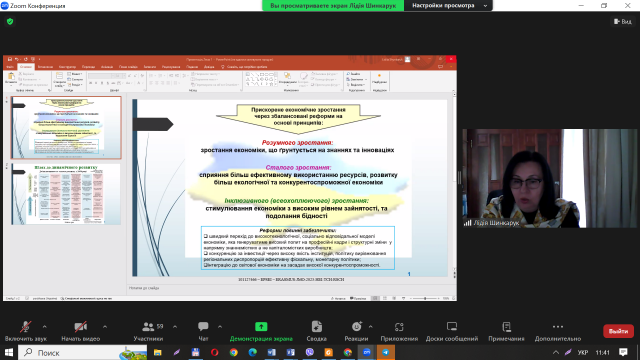The width and height of the screenshot is (640, 360).
Task: Open Microsoft Edge from taskbar
Action: click(x=253, y=352)
